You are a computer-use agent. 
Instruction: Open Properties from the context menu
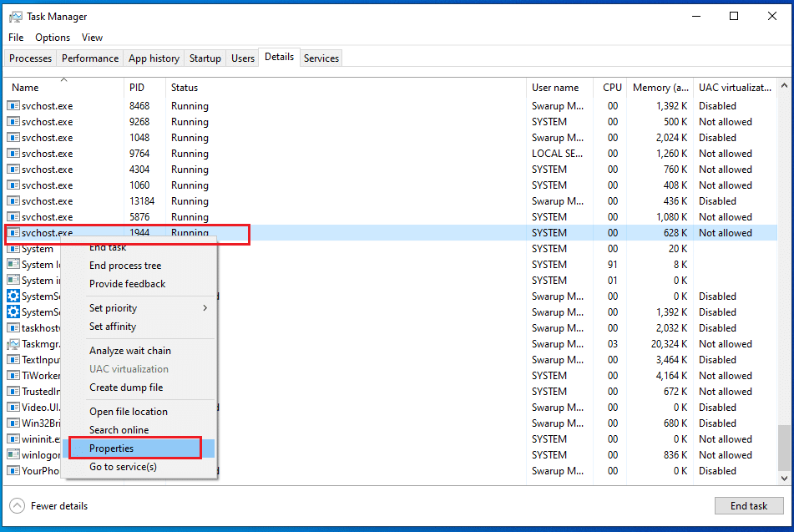coord(139,448)
